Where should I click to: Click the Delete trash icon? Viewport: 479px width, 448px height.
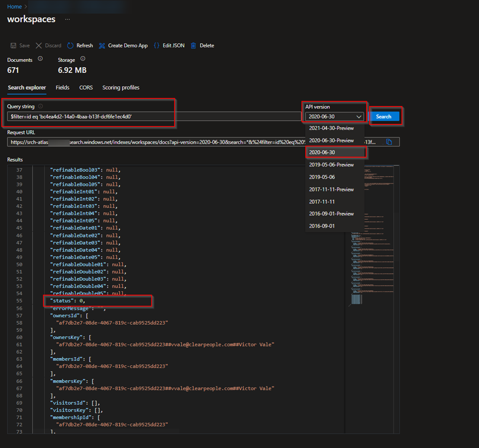194,46
